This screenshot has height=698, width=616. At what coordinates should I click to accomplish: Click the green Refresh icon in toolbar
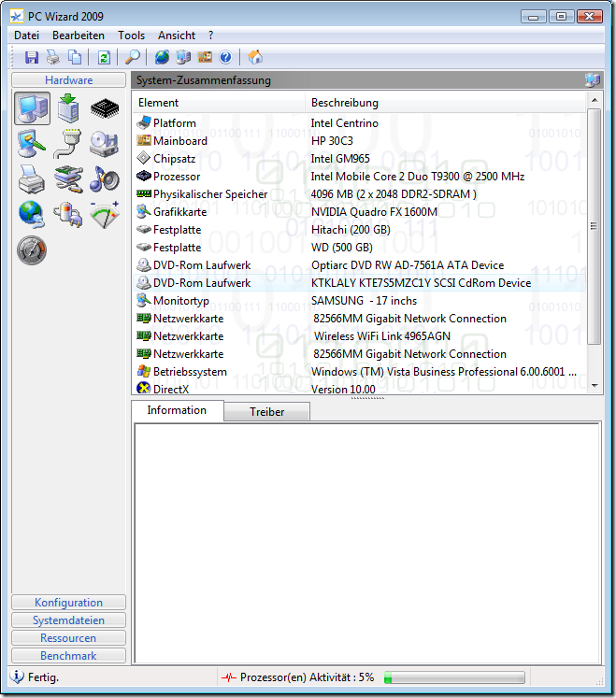(104, 57)
